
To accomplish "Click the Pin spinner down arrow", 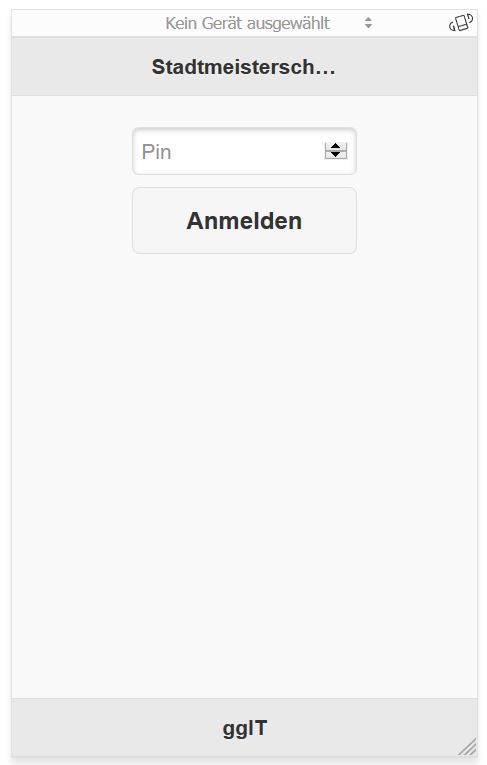I will click(x=336, y=155).
